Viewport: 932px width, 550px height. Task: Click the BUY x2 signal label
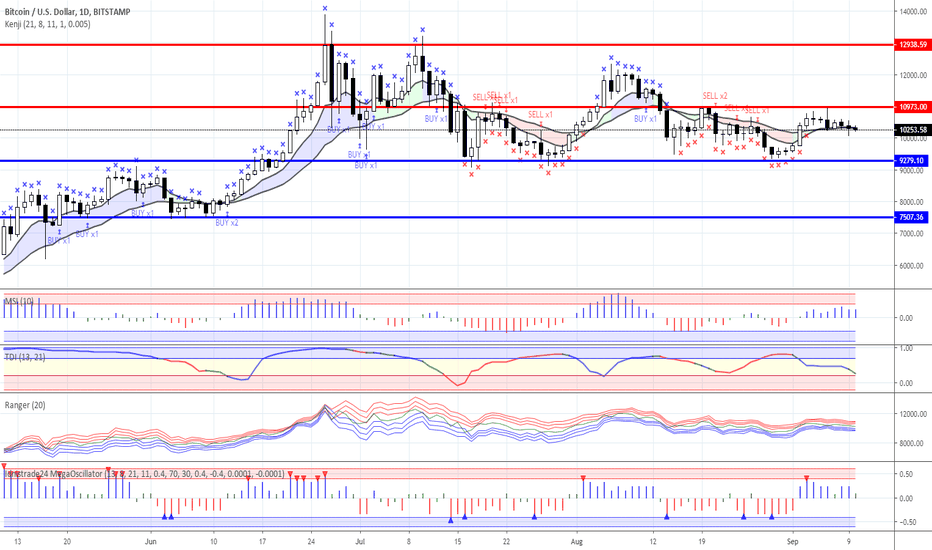coord(226,223)
